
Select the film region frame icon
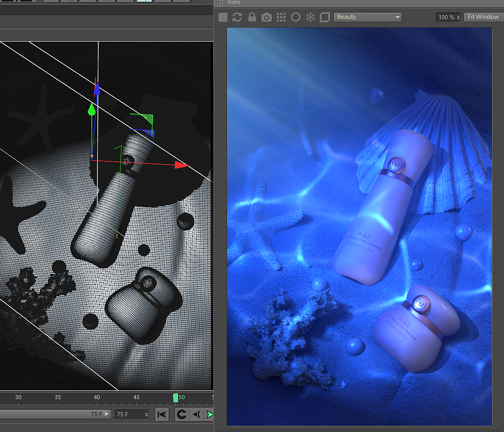point(324,17)
